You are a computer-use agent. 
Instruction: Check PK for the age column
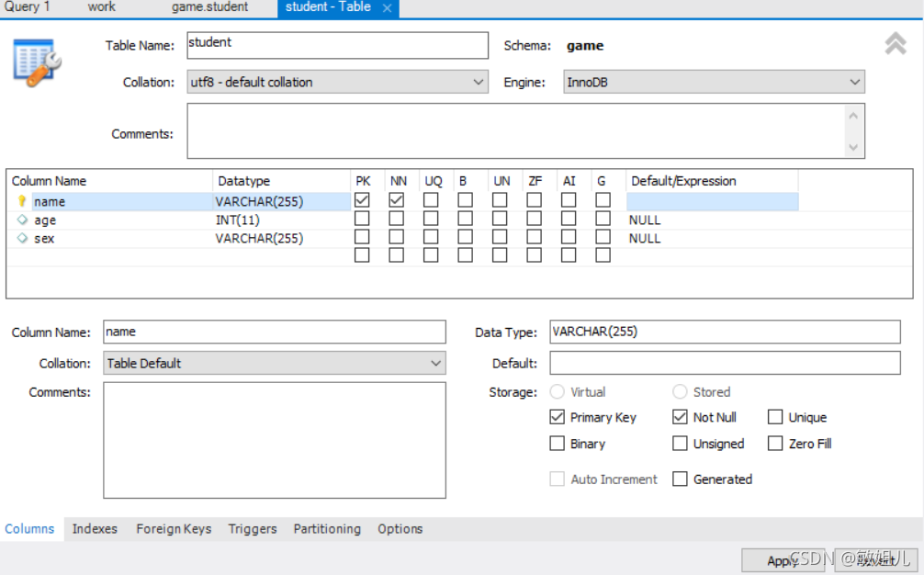coord(362,219)
